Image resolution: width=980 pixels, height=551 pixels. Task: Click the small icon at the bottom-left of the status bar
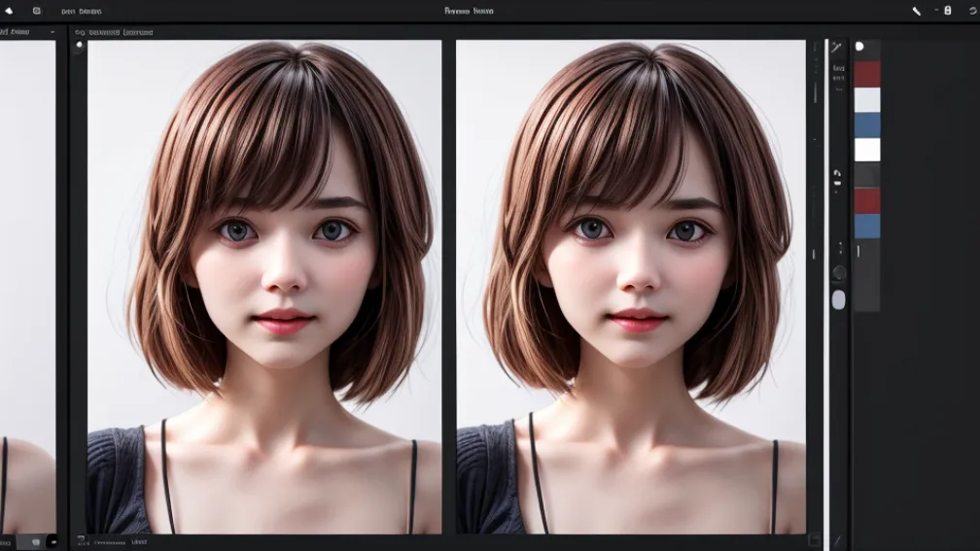tap(82, 541)
